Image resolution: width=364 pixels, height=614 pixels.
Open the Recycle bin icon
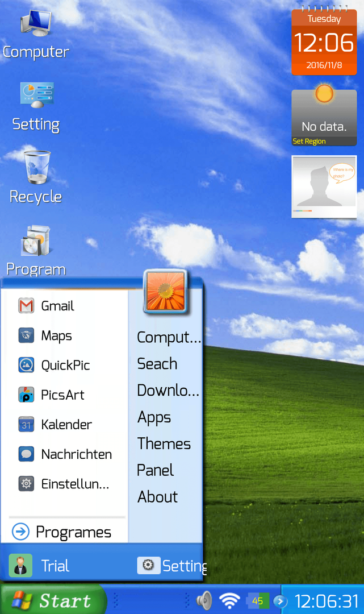[x=36, y=177]
